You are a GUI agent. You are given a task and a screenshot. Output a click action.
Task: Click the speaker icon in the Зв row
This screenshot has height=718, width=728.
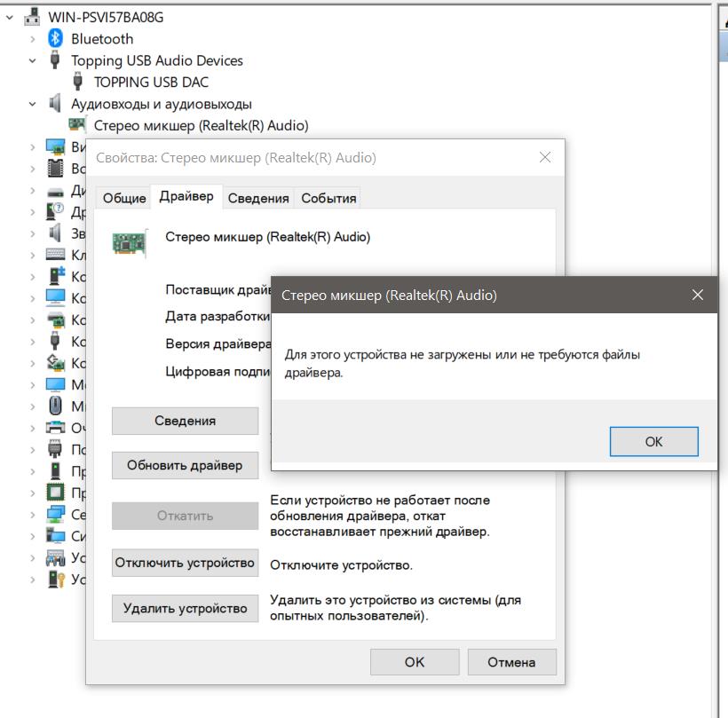pos(55,233)
